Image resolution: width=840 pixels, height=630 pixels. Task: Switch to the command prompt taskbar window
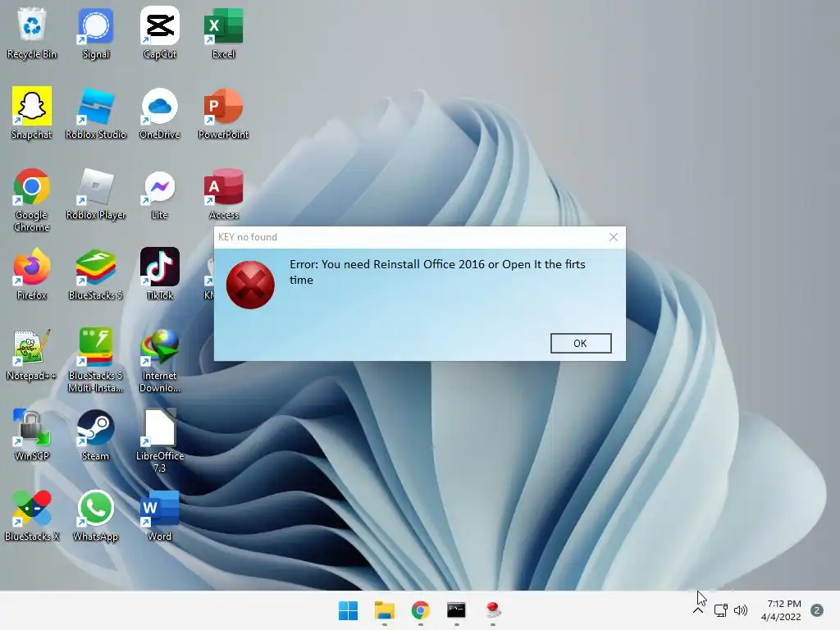pos(456,610)
